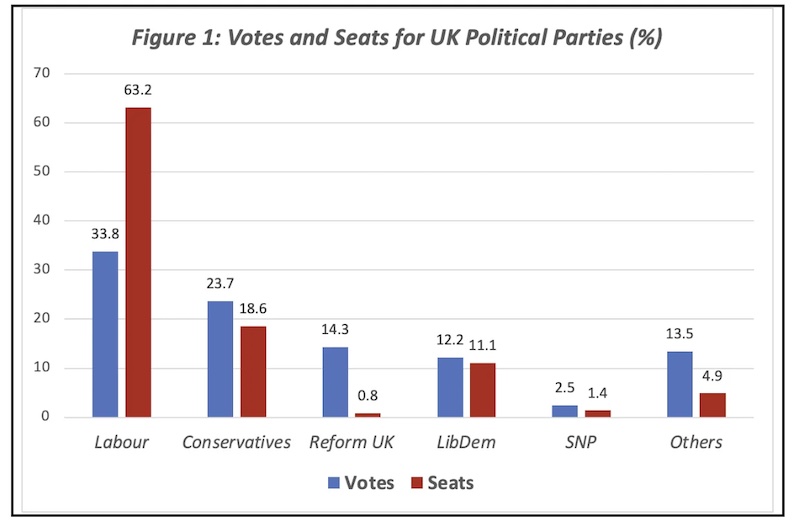Select the Seats legend label
The width and height of the screenshot is (800, 530).
(451, 483)
